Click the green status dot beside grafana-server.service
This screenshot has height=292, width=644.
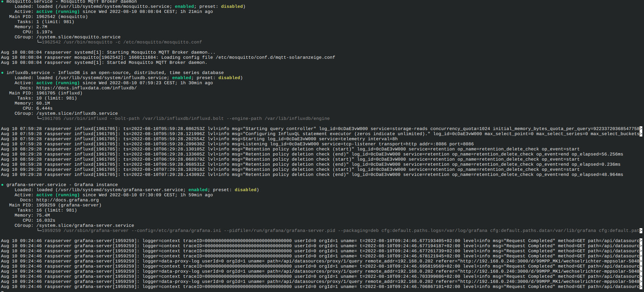coord(2,185)
